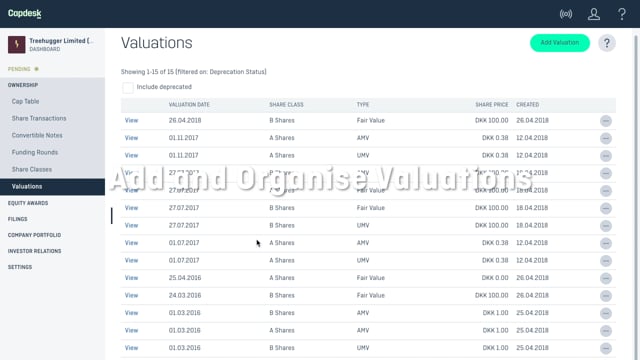Open the broadcast notifications icon
This screenshot has height=360, width=640.
point(566,14)
